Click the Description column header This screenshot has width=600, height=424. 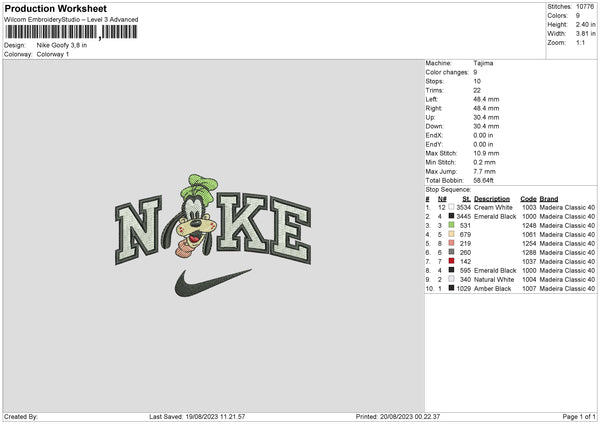click(x=492, y=199)
